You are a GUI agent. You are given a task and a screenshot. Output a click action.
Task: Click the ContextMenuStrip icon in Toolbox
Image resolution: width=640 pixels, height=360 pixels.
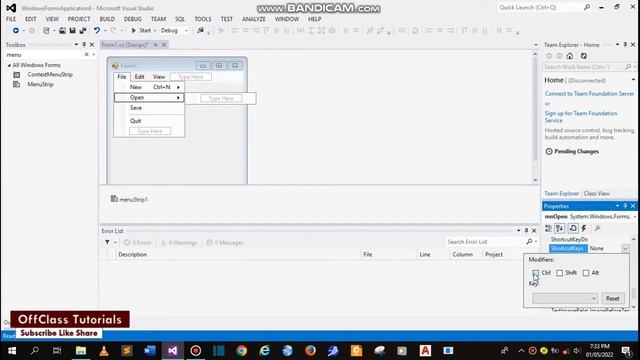[17, 75]
